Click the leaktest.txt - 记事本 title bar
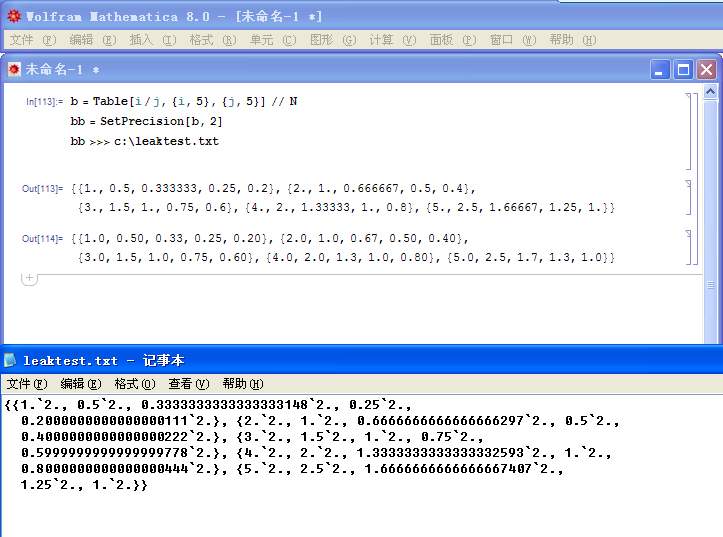Screen dimensions: 723x537 coord(362,360)
